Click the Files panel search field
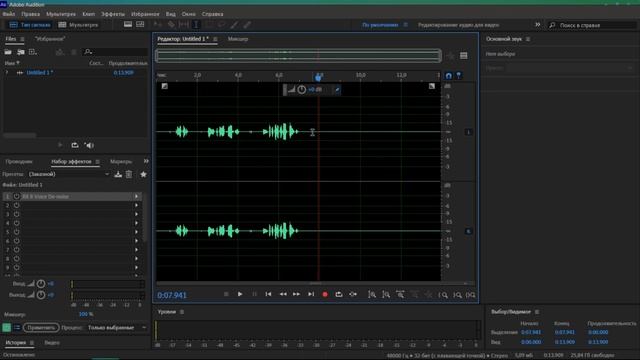The width and height of the screenshot is (640, 360). [116, 52]
